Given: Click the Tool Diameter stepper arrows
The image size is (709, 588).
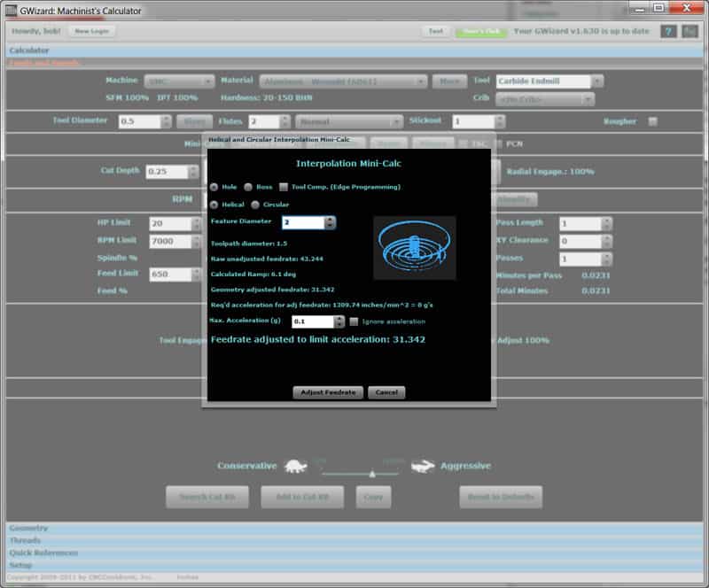Looking at the screenshot, I should (166, 121).
